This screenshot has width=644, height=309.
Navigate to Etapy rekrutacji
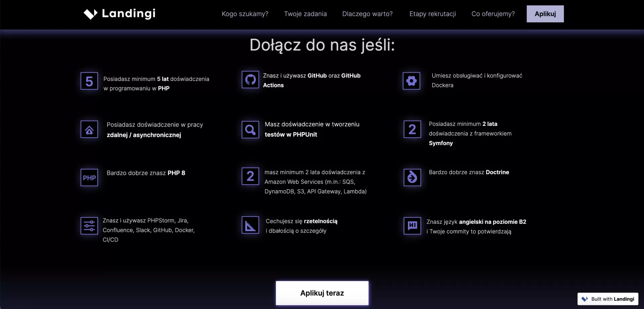pos(432,14)
